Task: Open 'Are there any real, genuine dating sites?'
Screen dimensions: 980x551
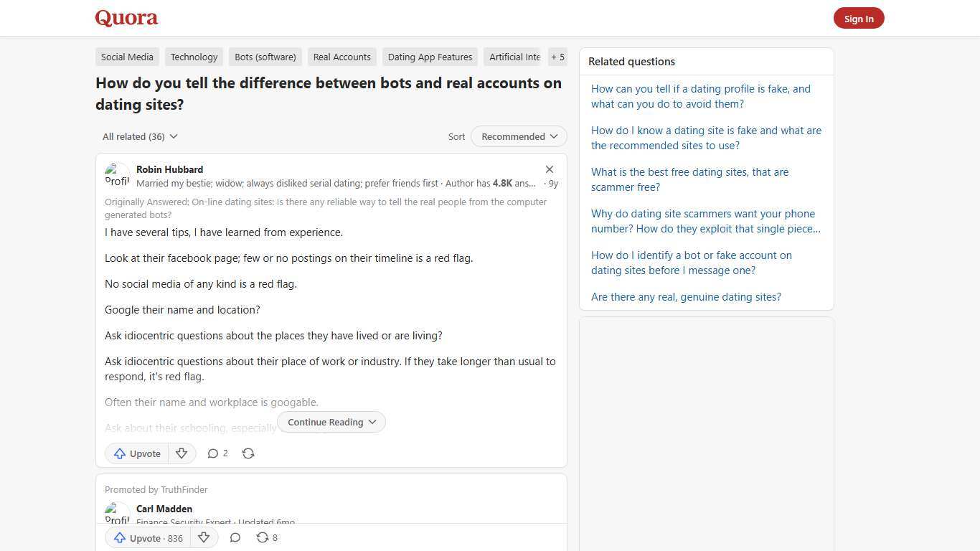Action: pos(686,296)
